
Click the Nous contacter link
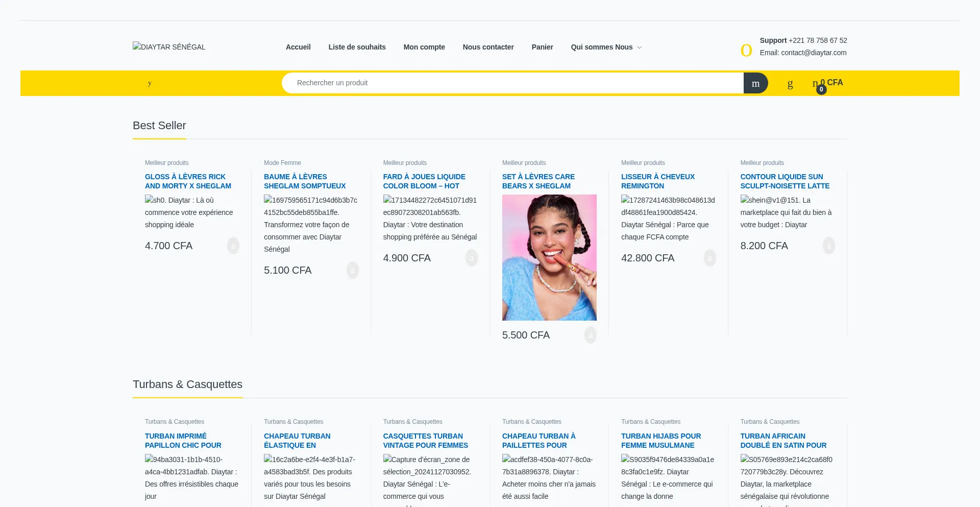pos(488,47)
